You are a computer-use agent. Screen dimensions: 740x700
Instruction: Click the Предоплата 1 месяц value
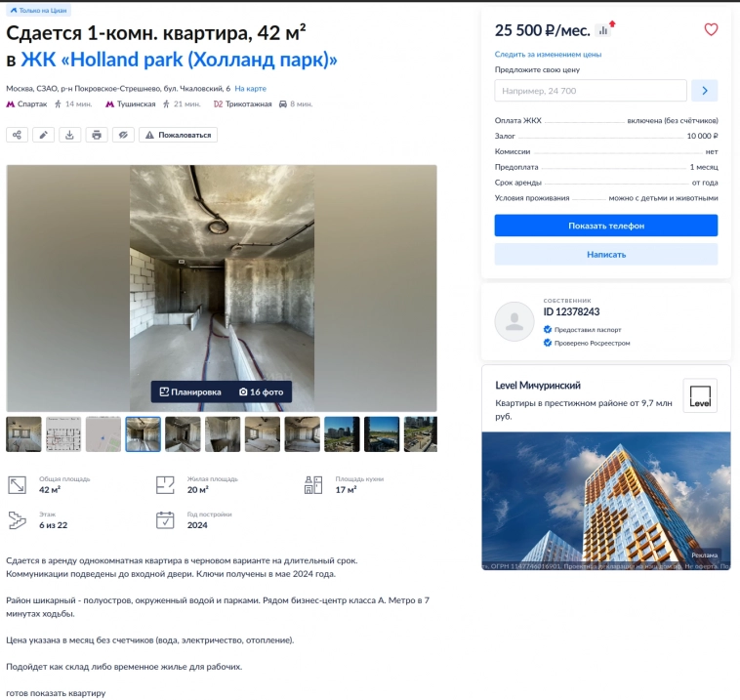coord(704,167)
